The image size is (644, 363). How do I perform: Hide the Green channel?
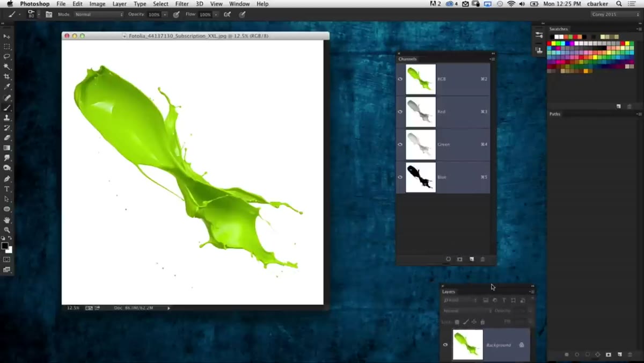pyautogui.click(x=400, y=144)
